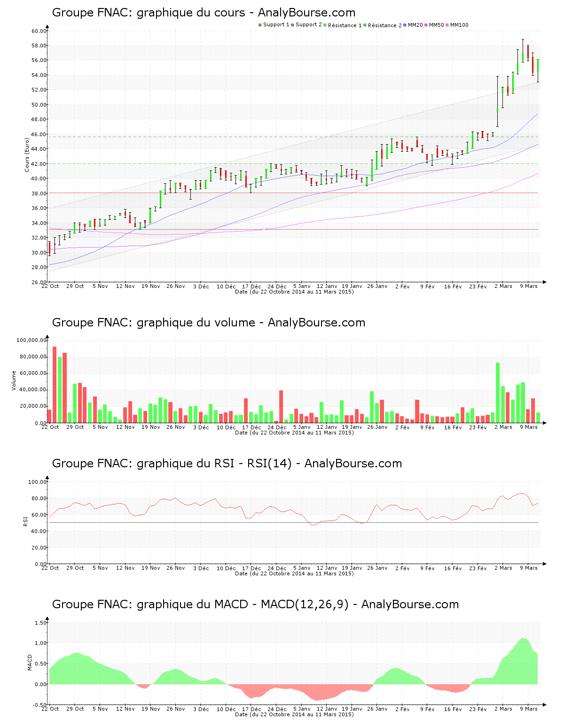Screen dimensions: 564x728
Task: Click the 'Volume' vertical axis label
Action: point(14,380)
